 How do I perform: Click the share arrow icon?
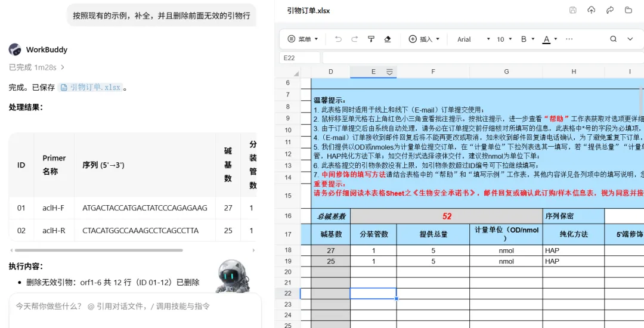[611, 10]
